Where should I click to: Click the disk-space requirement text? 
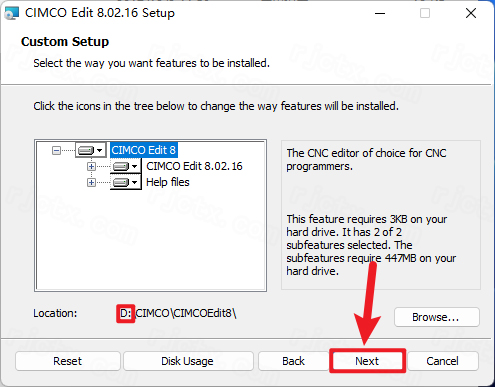point(371,245)
